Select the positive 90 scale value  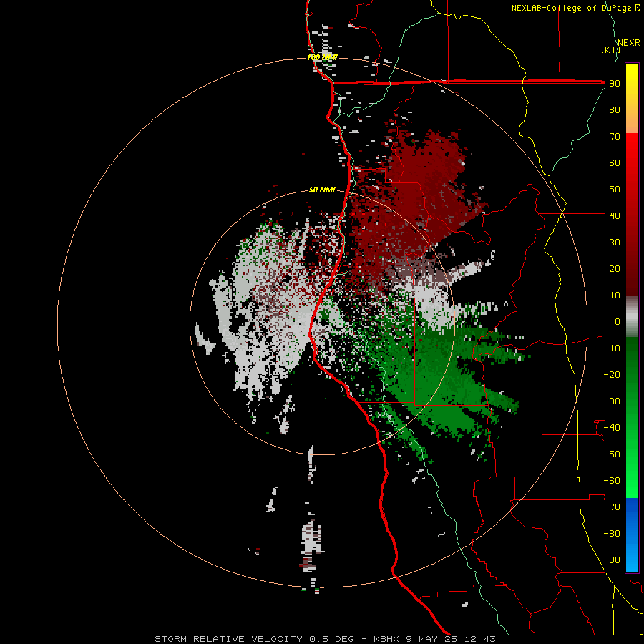click(615, 84)
